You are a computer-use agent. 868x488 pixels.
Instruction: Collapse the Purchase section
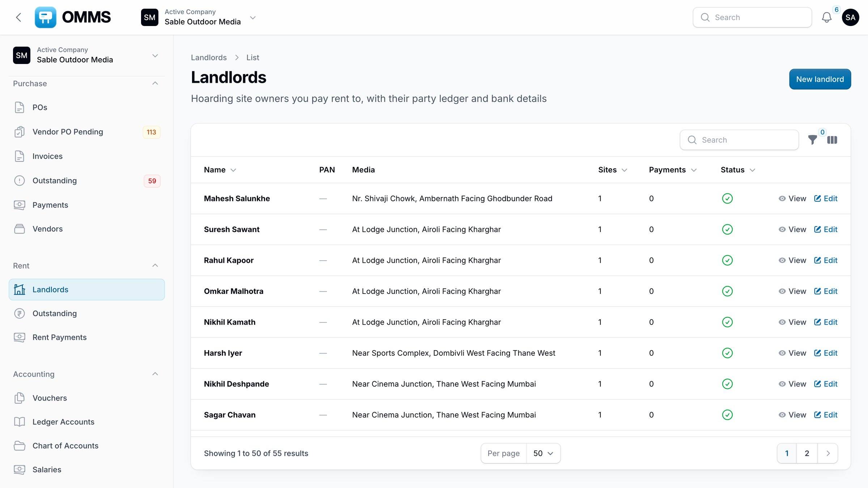click(155, 84)
